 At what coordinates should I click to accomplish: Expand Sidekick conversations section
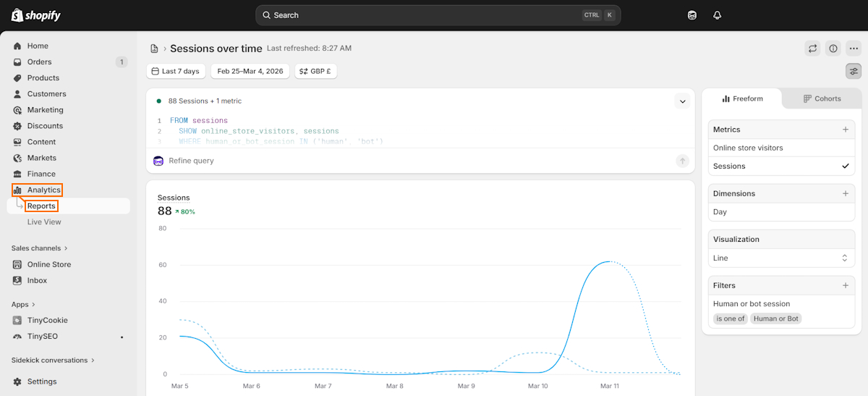click(53, 360)
